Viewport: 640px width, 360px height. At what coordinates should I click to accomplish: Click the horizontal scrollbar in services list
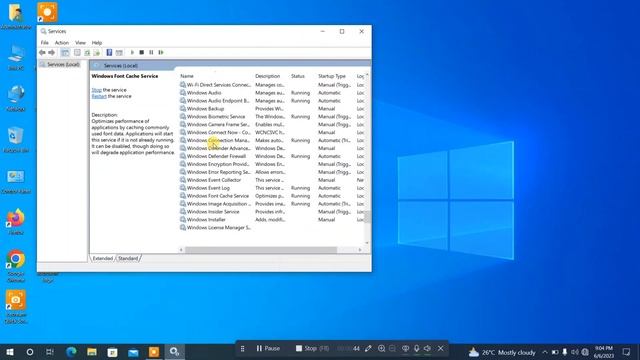click(x=261, y=250)
